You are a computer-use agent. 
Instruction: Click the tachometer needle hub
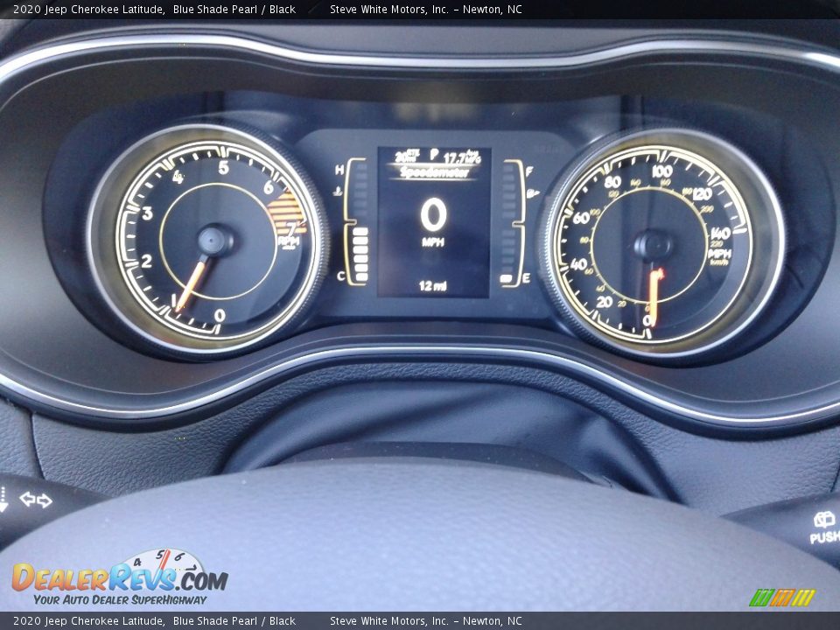(x=213, y=241)
